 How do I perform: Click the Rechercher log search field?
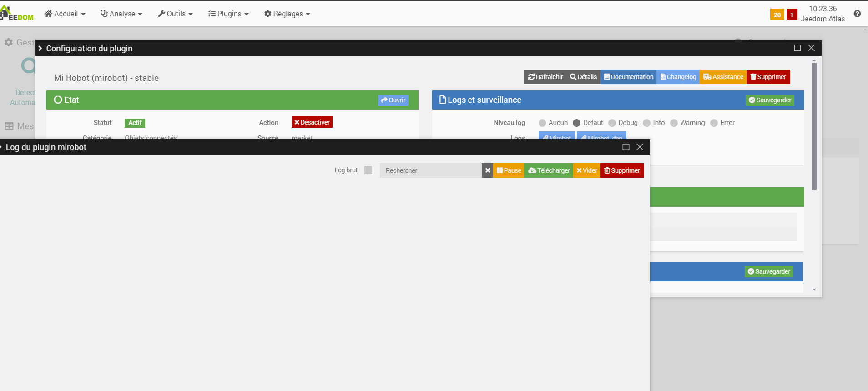tap(430, 170)
